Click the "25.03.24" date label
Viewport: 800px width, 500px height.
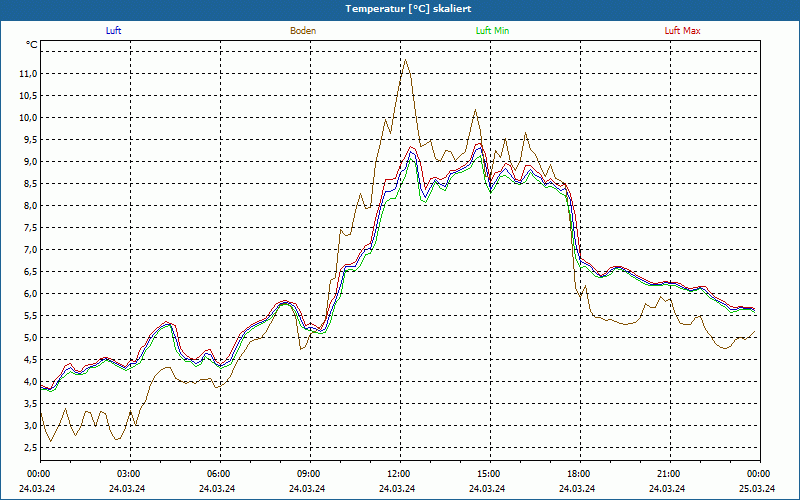[757, 488]
